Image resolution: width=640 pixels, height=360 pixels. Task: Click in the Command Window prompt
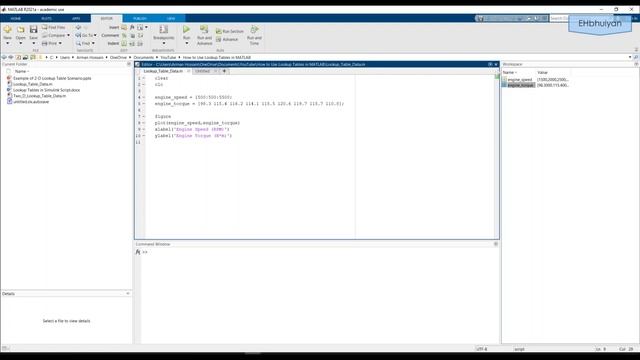pos(318,252)
